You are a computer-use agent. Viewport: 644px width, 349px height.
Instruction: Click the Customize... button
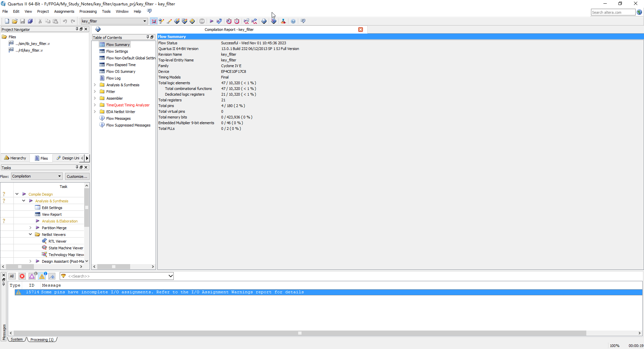click(77, 177)
